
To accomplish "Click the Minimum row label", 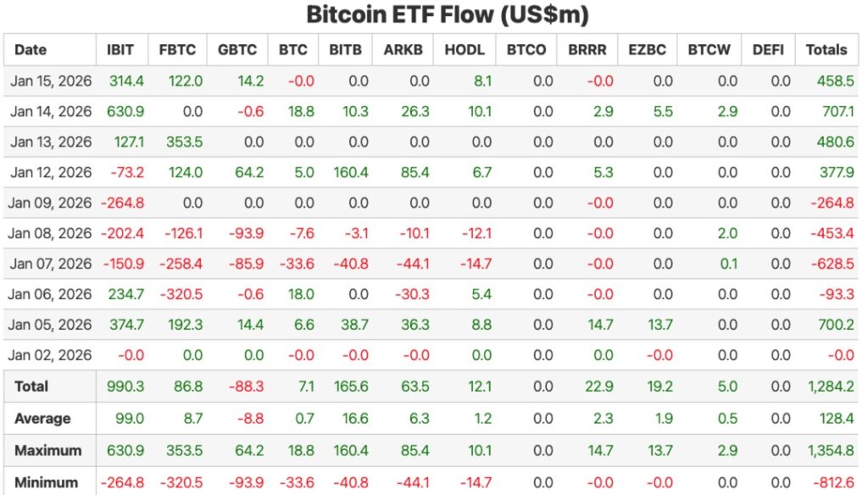I will coord(46,482).
